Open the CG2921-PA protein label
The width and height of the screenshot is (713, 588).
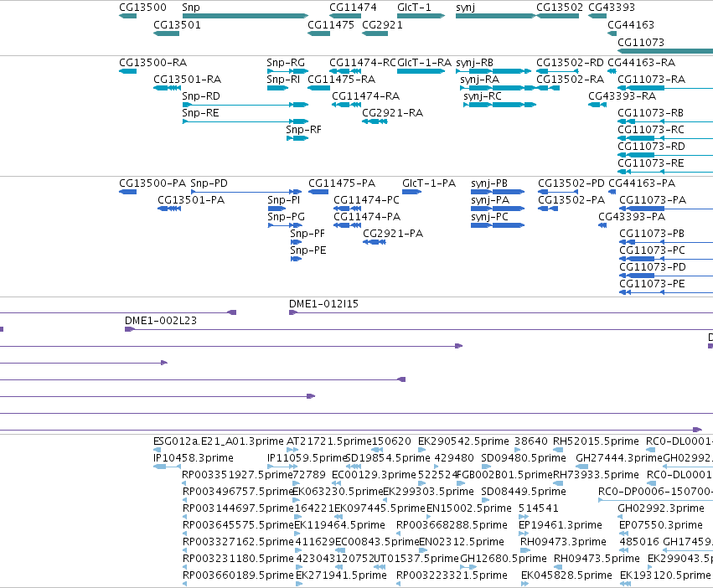393,235
